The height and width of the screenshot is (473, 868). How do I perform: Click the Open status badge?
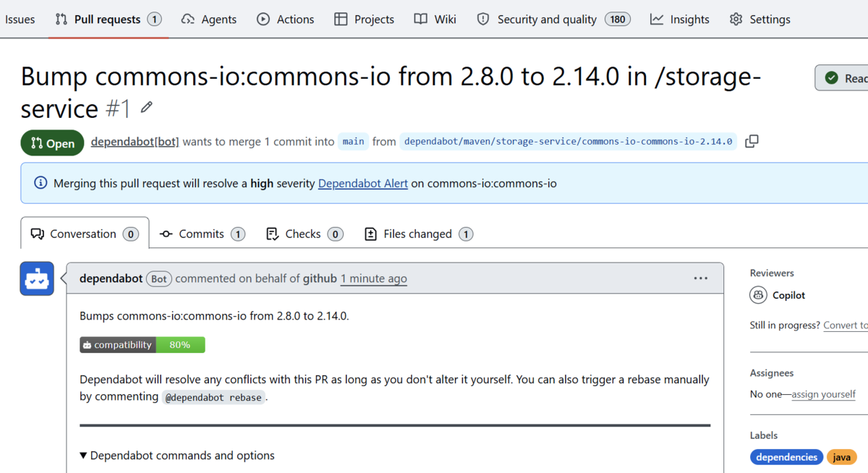(52, 143)
